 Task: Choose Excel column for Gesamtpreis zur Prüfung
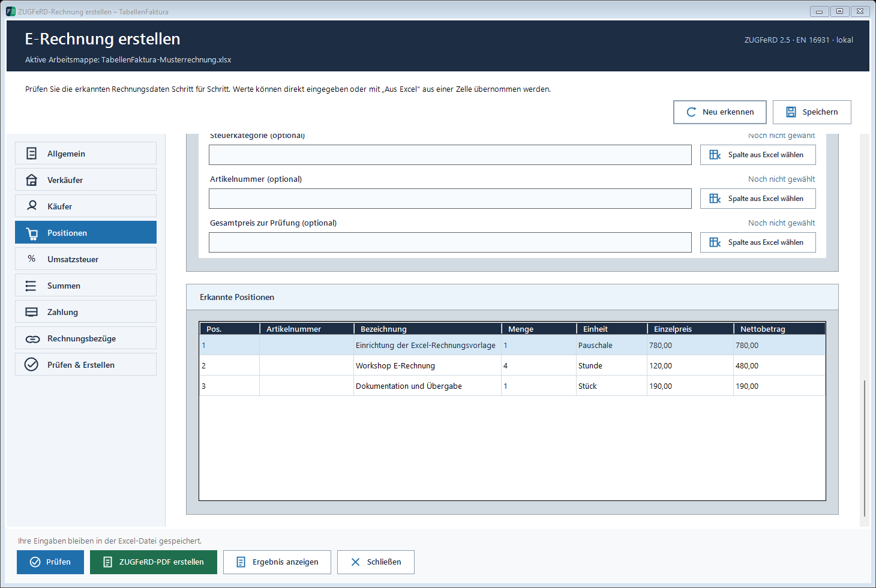[x=758, y=242]
